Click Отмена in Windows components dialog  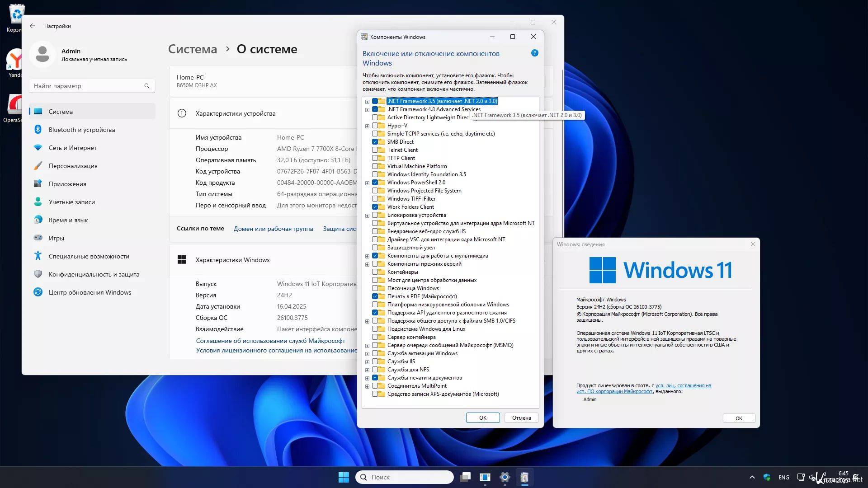(521, 418)
